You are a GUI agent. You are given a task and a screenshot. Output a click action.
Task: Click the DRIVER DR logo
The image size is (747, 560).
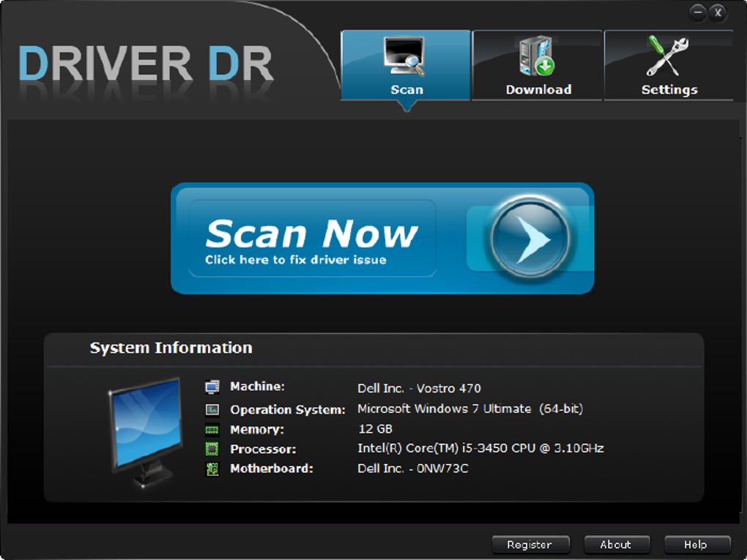146,63
